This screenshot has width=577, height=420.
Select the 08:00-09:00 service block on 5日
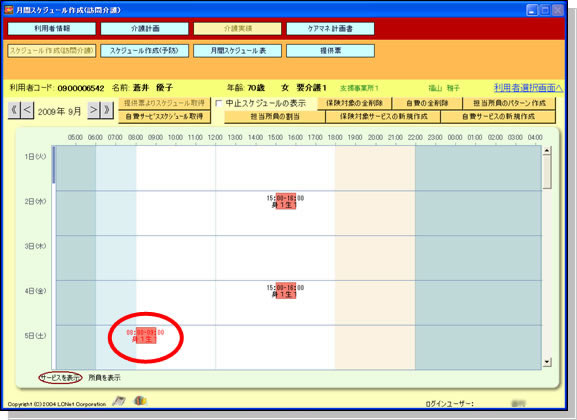click(146, 335)
